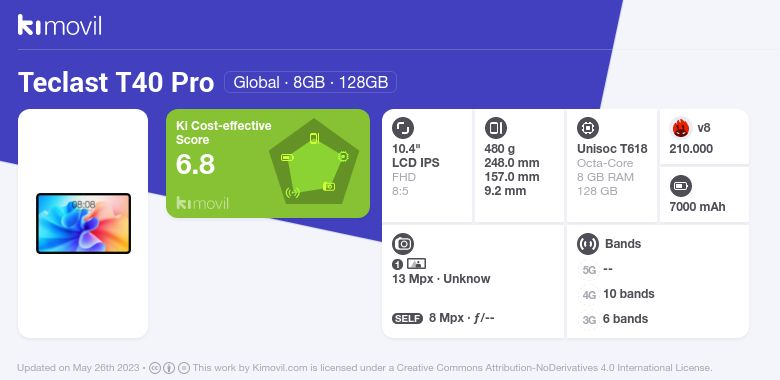Click the 7000 mAh battery value
Image resolution: width=780 pixels, height=380 pixels.
[697, 207]
